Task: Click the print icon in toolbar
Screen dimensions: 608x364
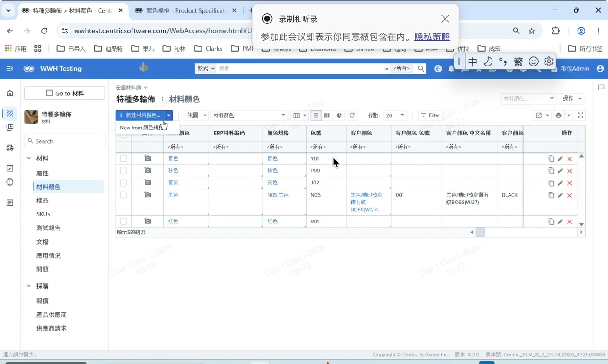Action: (558, 115)
